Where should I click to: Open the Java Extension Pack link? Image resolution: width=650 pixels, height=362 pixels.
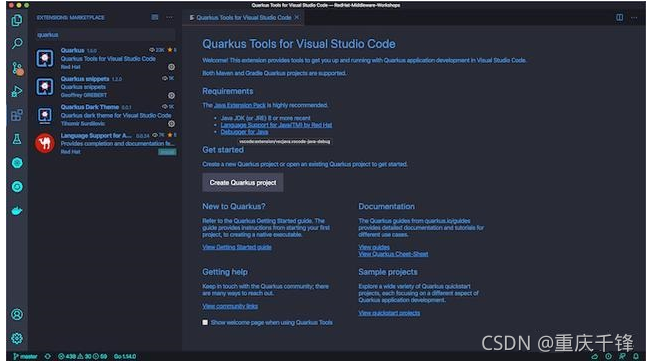(240, 105)
